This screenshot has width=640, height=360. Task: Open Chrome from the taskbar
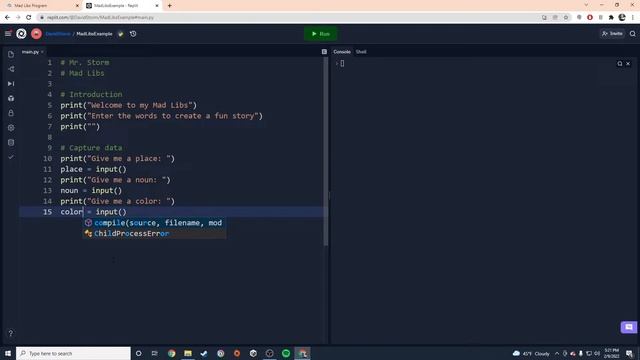171,353
